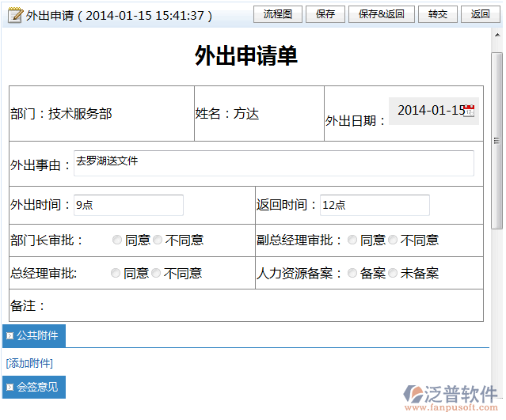
Task: Expand the 公共附件 section header
Action: click(36, 336)
